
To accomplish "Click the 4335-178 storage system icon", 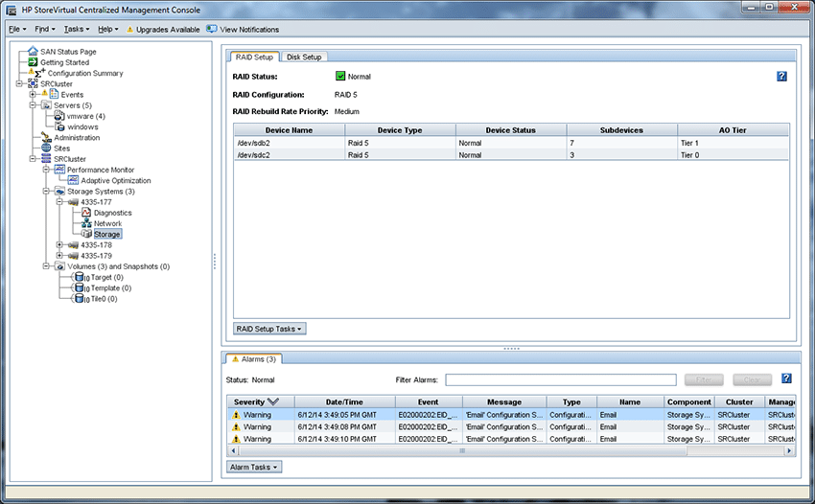I will point(73,244).
